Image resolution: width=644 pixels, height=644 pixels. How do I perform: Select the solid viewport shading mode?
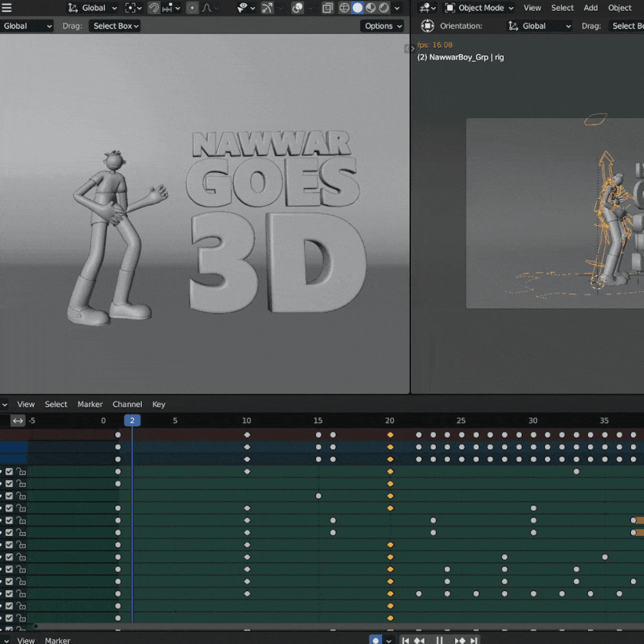(358, 8)
